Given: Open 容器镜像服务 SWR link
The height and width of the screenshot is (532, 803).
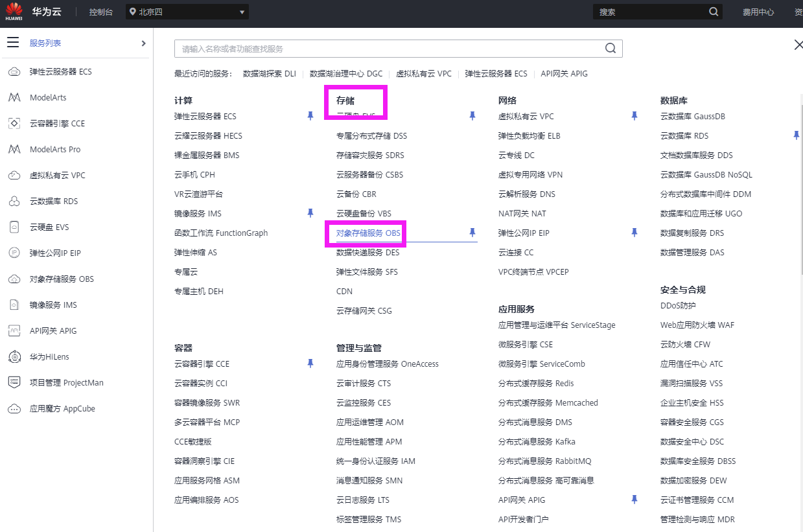Looking at the screenshot, I should pos(207,403).
